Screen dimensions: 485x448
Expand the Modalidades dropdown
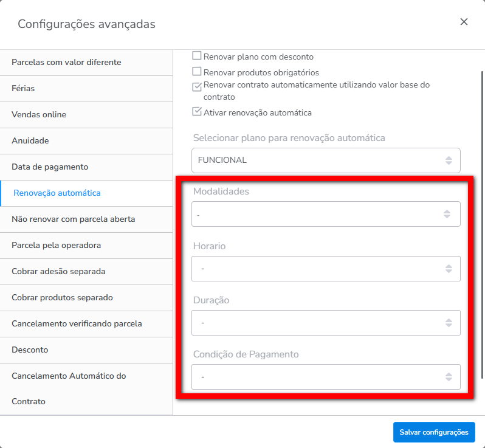(x=325, y=214)
